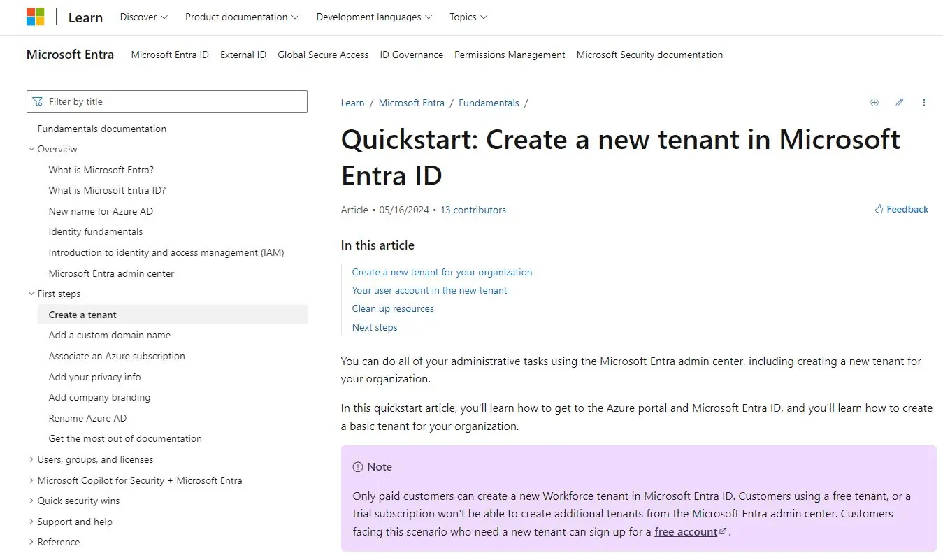Open Microsoft Entra product home
The image size is (943, 560).
click(x=70, y=55)
